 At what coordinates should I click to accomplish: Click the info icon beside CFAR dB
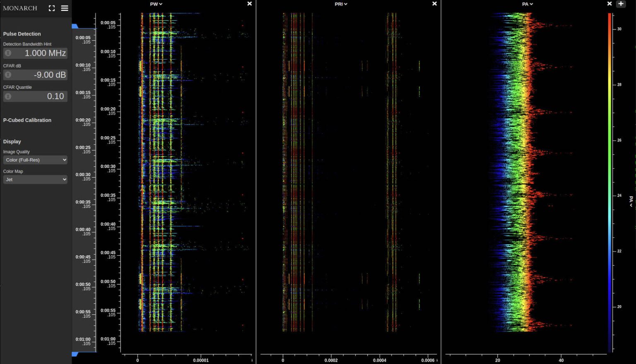tap(7, 75)
